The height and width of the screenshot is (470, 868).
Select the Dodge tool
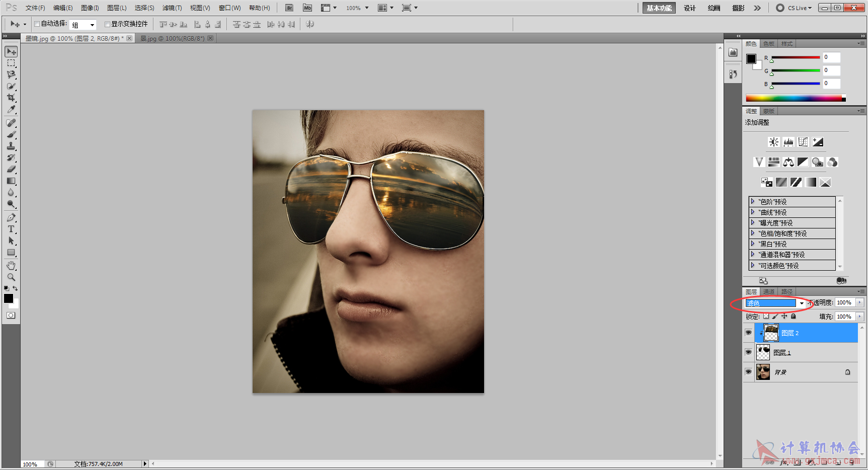pos(11,204)
